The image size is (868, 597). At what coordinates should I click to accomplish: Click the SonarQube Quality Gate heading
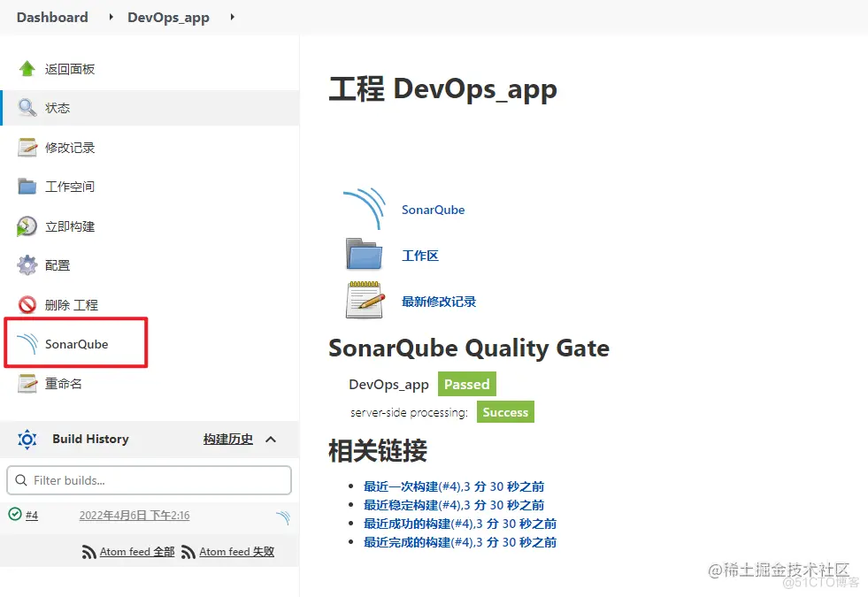469,348
